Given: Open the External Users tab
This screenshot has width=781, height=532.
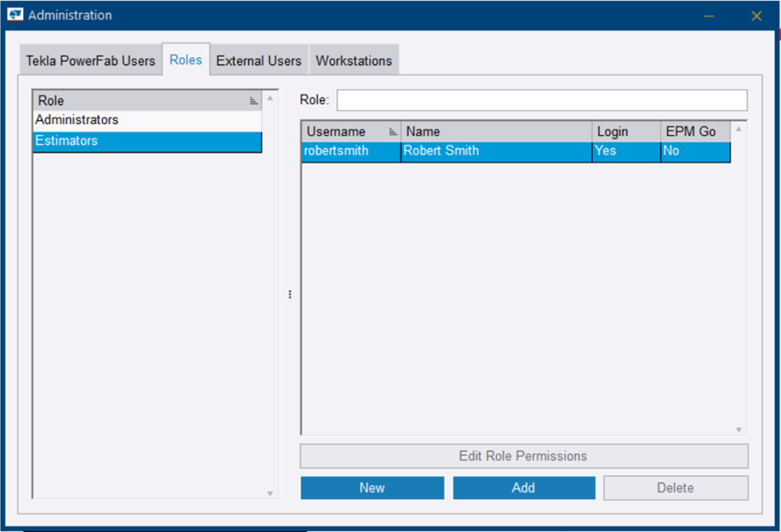Looking at the screenshot, I should click(x=258, y=61).
